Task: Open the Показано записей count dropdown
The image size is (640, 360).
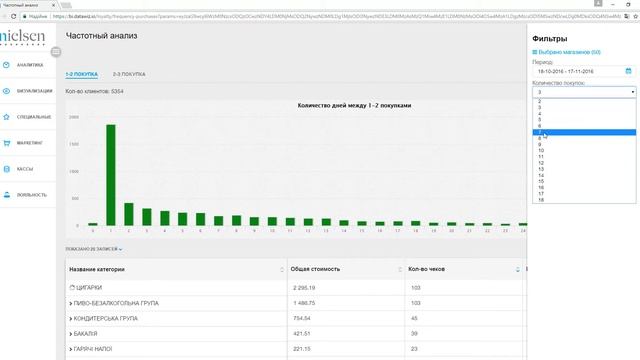Action: tap(94, 249)
